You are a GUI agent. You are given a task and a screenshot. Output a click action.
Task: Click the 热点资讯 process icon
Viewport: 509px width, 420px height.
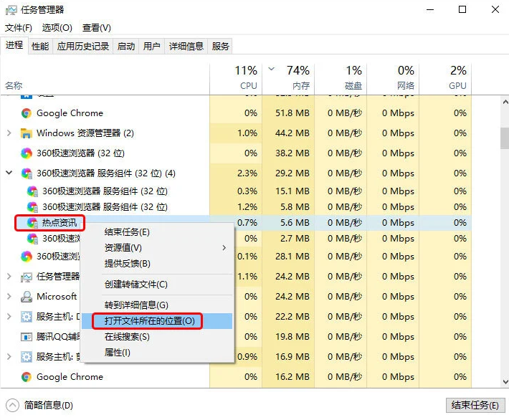[x=32, y=223]
